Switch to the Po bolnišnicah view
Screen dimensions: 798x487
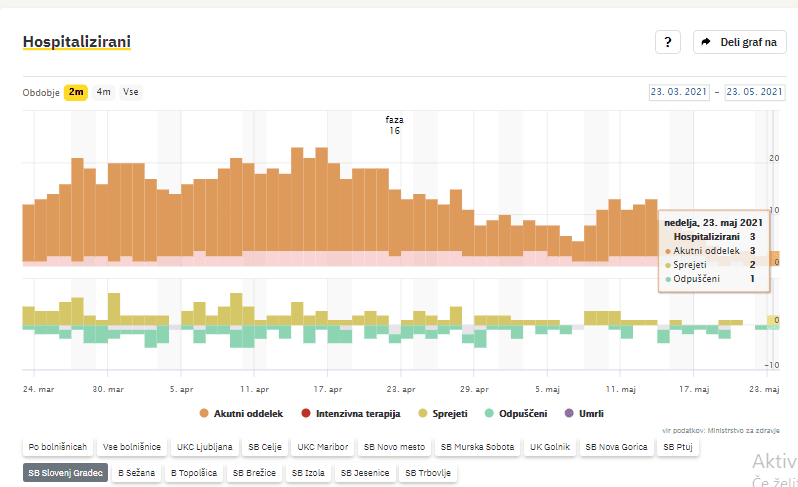[59, 447]
